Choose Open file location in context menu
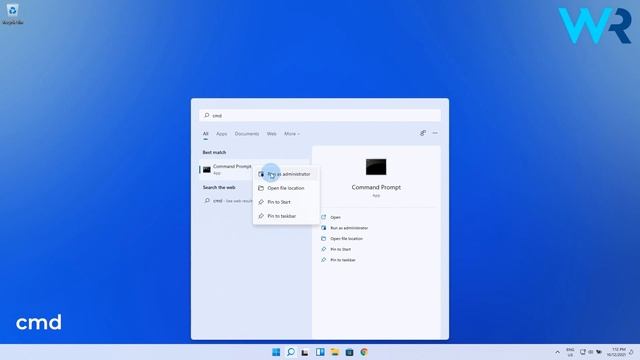 [x=286, y=188]
